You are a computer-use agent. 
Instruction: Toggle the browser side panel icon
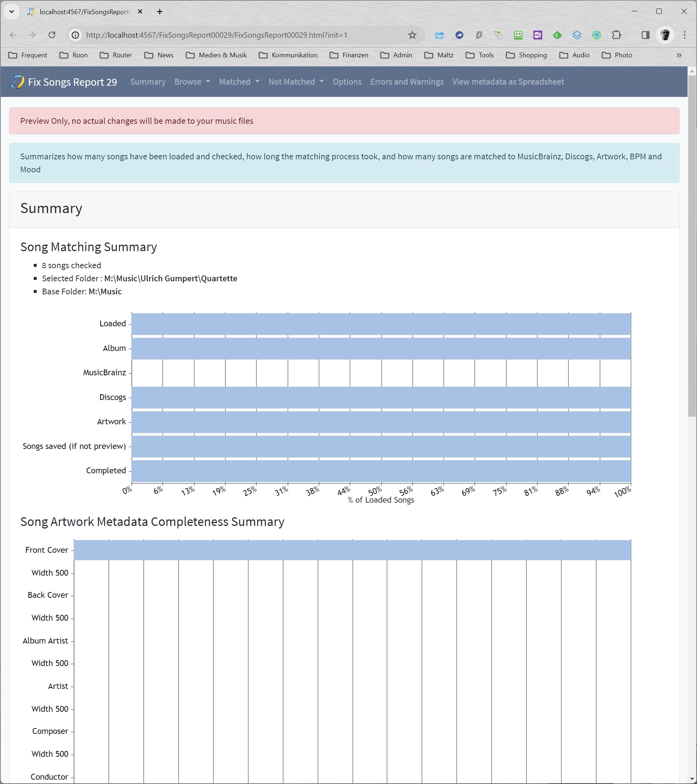tap(645, 35)
